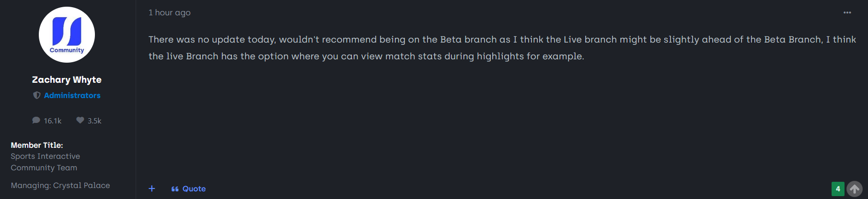
Task: Click the quotation marks icon
Action: 175,189
